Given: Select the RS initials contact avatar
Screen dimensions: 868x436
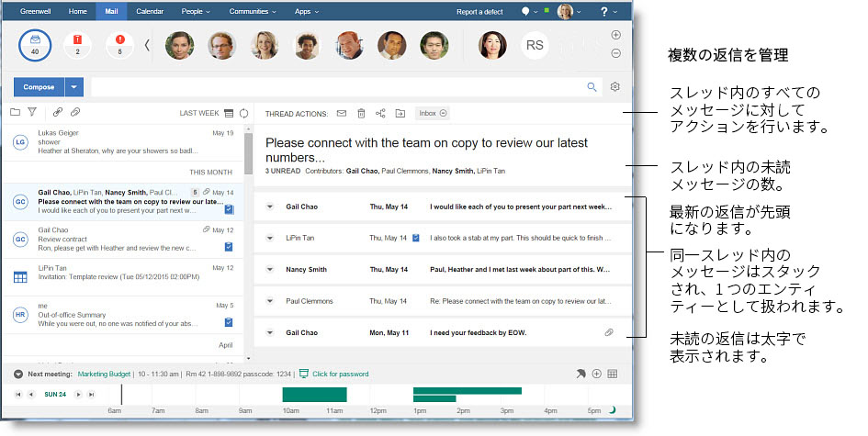Looking at the screenshot, I should (535, 45).
